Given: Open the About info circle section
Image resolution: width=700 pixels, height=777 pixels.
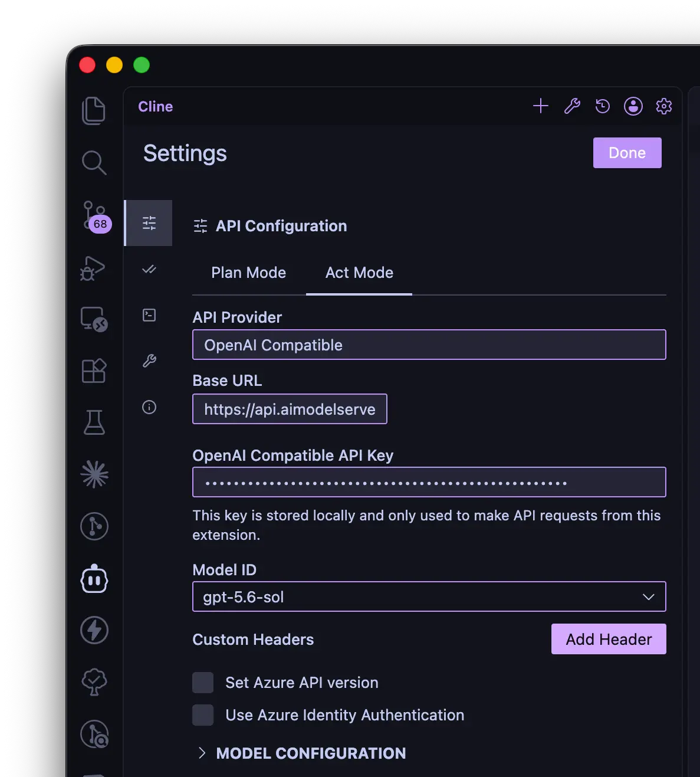Looking at the screenshot, I should point(149,407).
